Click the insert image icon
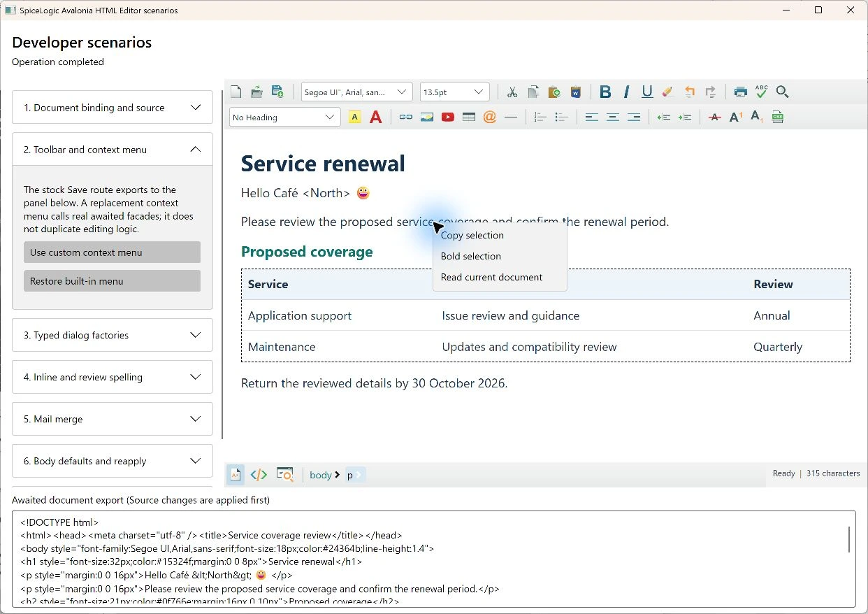Image resolution: width=868 pixels, height=614 pixels. [427, 117]
